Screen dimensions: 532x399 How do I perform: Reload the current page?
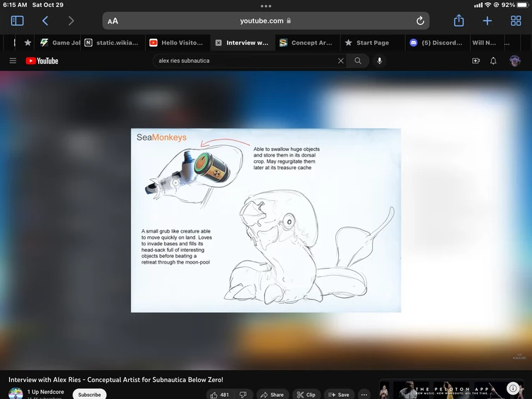click(x=420, y=20)
